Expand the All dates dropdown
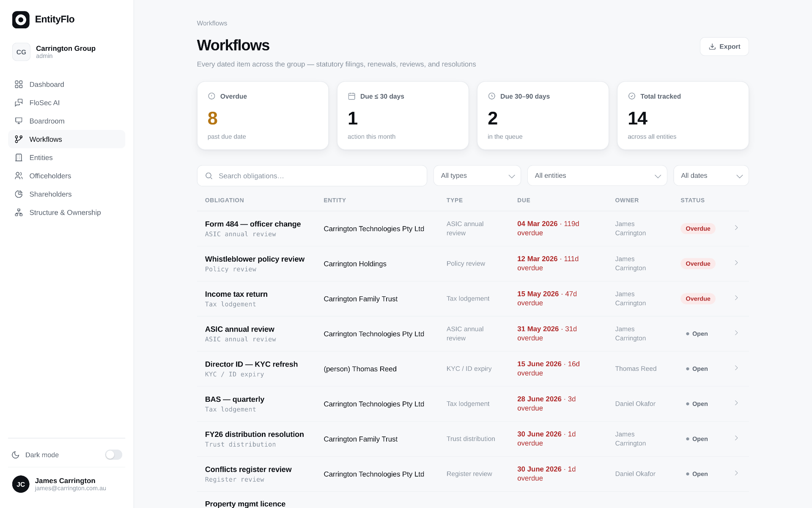The image size is (812, 508). tap(711, 176)
